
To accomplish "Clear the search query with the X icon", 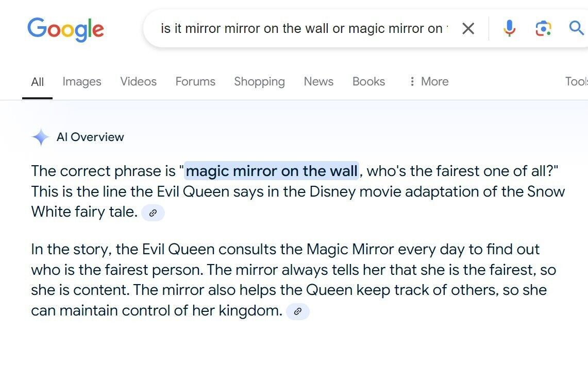I will point(468,28).
